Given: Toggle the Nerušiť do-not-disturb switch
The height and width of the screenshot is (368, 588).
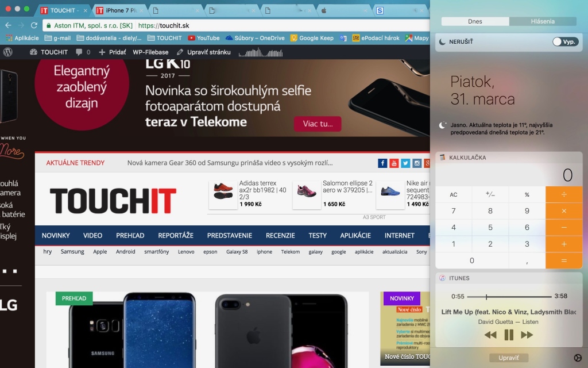Looking at the screenshot, I should 565,42.
